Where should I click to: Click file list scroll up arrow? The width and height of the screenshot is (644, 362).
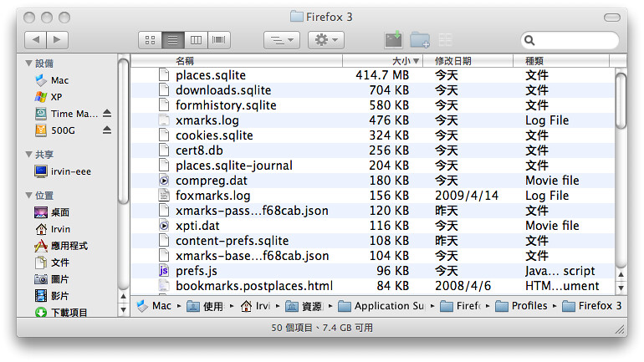[621, 274]
